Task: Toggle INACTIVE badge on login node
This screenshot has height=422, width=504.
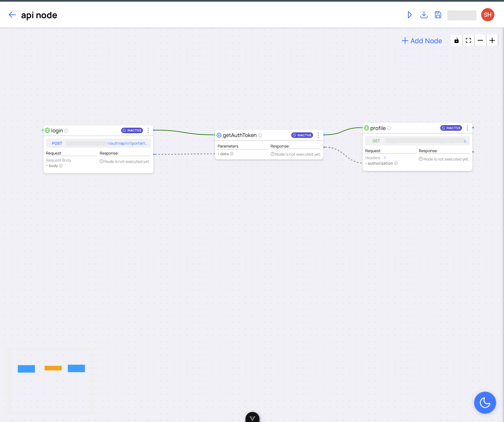Action: pos(132,130)
